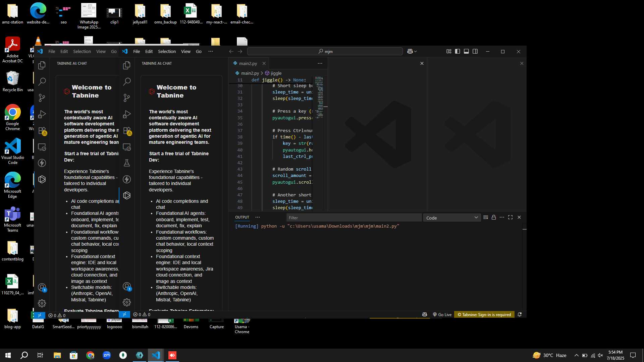Image resolution: width=644 pixels, height=362 pixels.
Task: Open remote window indicator in front status bar
Action: coord(124,314)
